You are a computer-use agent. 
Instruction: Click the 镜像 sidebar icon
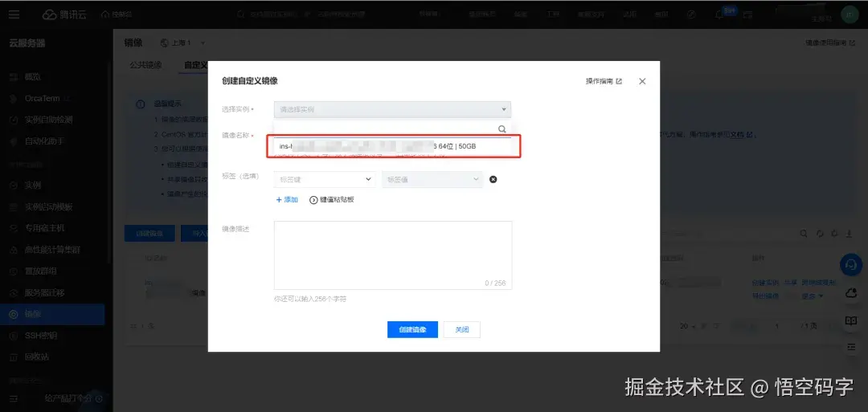pyautogui.click(x=14, y=314)
